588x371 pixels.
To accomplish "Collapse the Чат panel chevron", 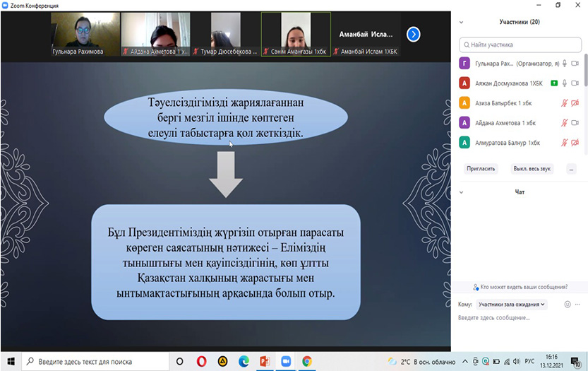I will tap(462, 192).
